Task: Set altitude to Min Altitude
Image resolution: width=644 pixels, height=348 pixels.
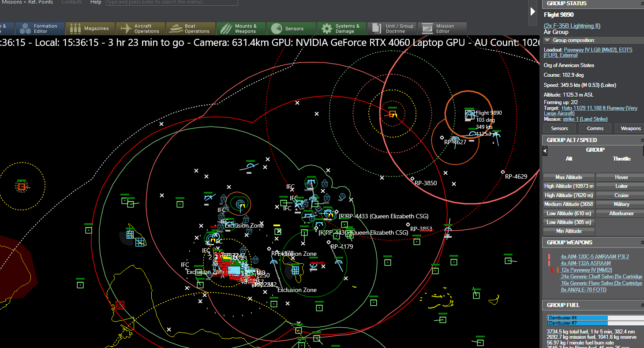Action: (569, 231)
